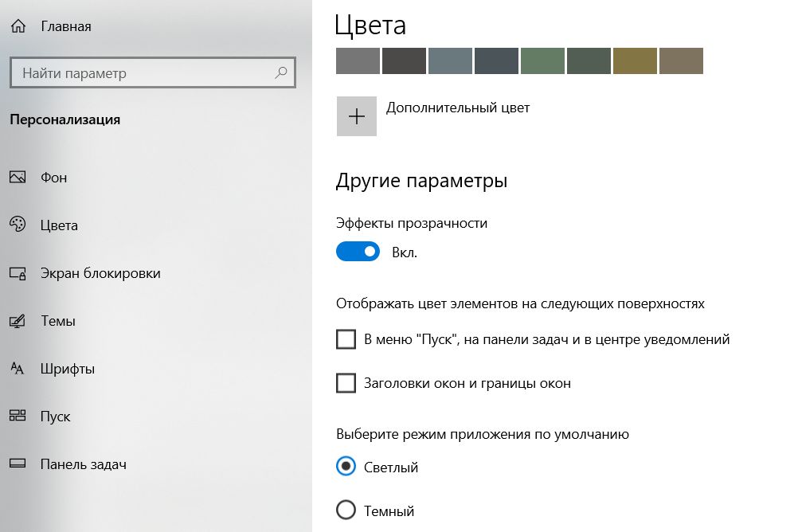Screen dimensions: 798x532
Task: Pick the medium gray color swatch
Action: tap(358, 61)
